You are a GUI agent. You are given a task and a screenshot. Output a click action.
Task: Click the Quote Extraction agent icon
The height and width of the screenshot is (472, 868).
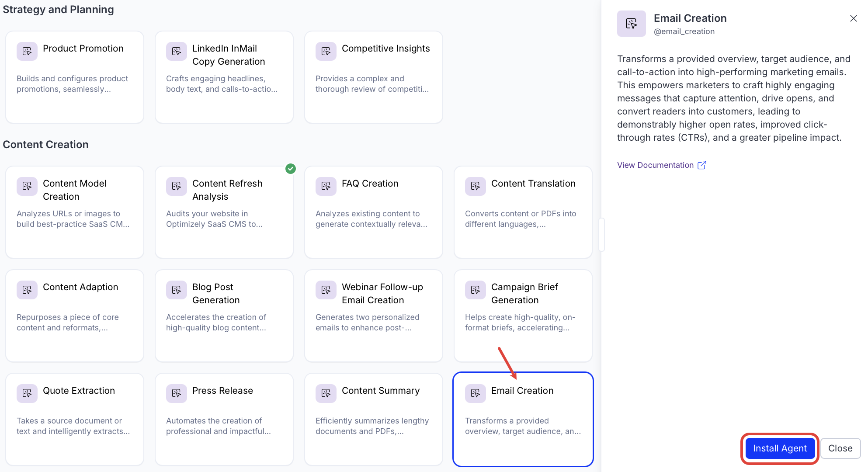[x=27, y=393]
